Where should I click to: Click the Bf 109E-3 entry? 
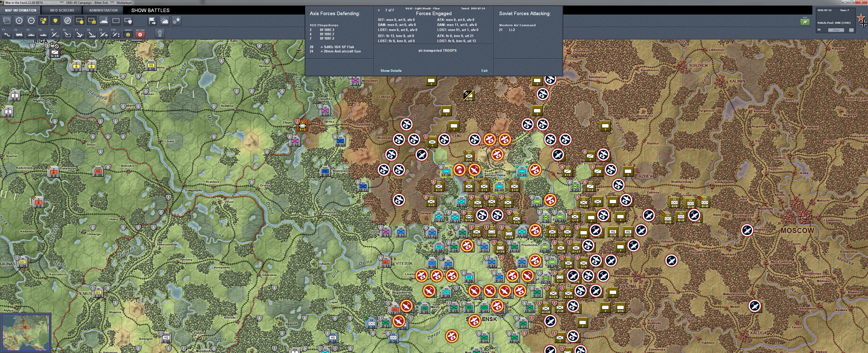(327, 30)
